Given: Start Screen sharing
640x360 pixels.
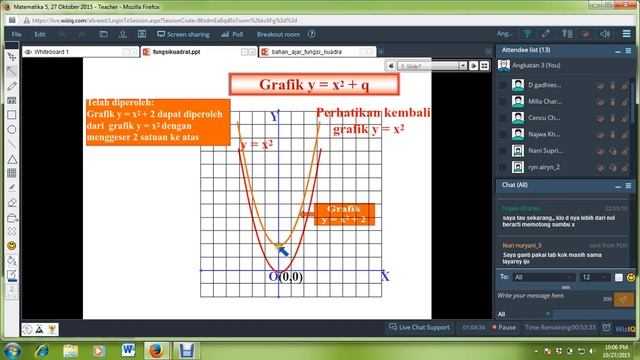Looking at the screenshot, I should 183,34.
